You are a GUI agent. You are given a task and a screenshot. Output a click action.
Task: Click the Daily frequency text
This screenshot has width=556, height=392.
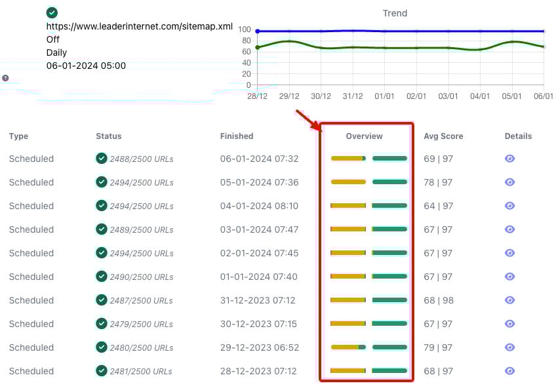[x=56, y=53]
